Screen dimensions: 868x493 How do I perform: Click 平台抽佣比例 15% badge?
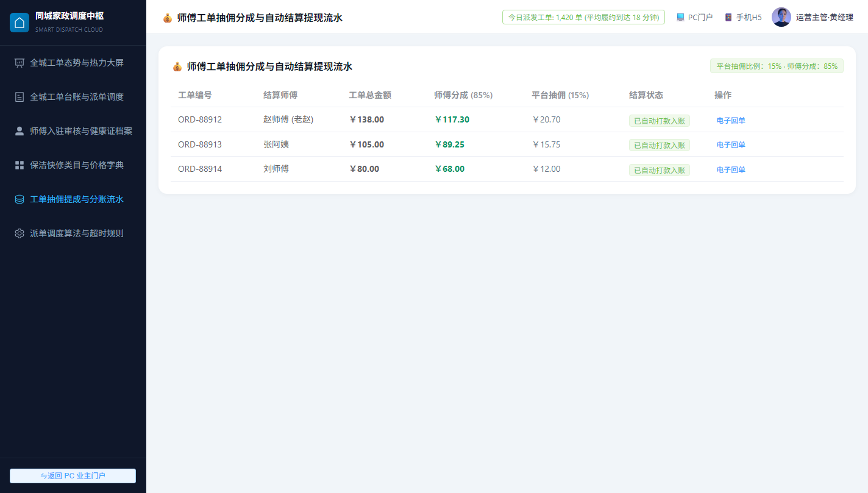click(x=777, y=66)
